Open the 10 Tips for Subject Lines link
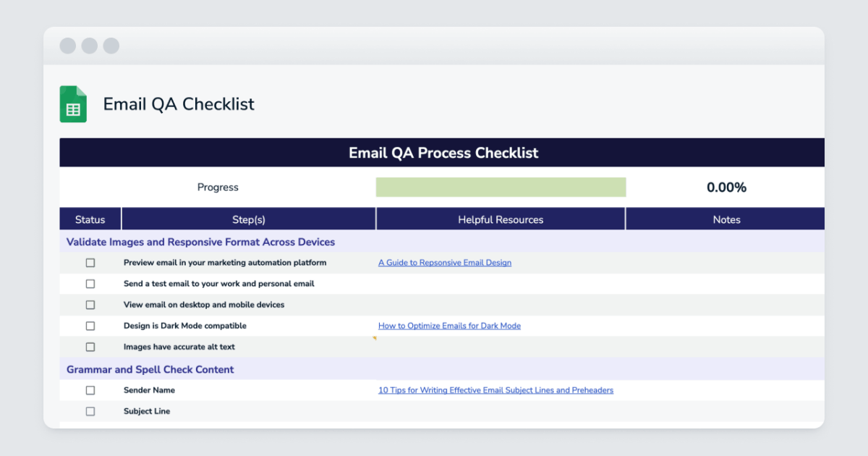Viewport: 868px width, 456px height. point(495,390)
